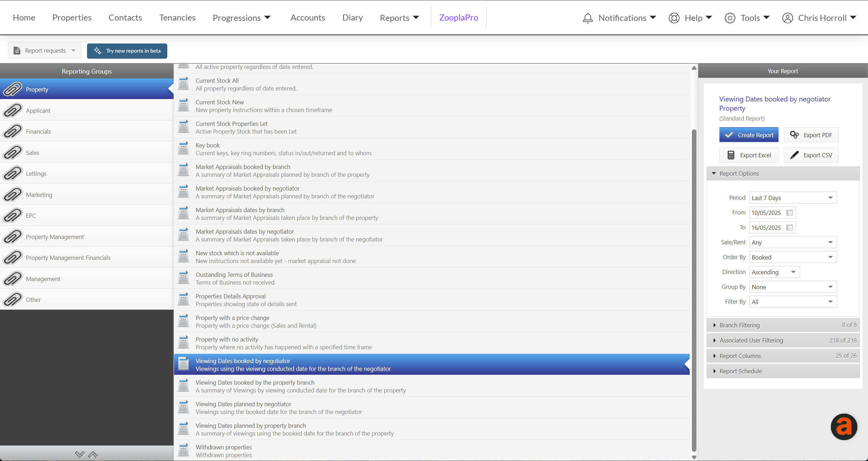Viewport: 868px width, 461px height.
Task: Select the Market Appraisals booked by branch report
Action: [432, 170]
